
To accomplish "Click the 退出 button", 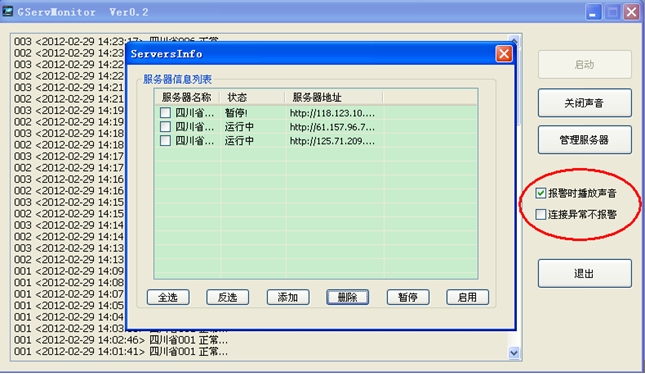I will [585, 273].
